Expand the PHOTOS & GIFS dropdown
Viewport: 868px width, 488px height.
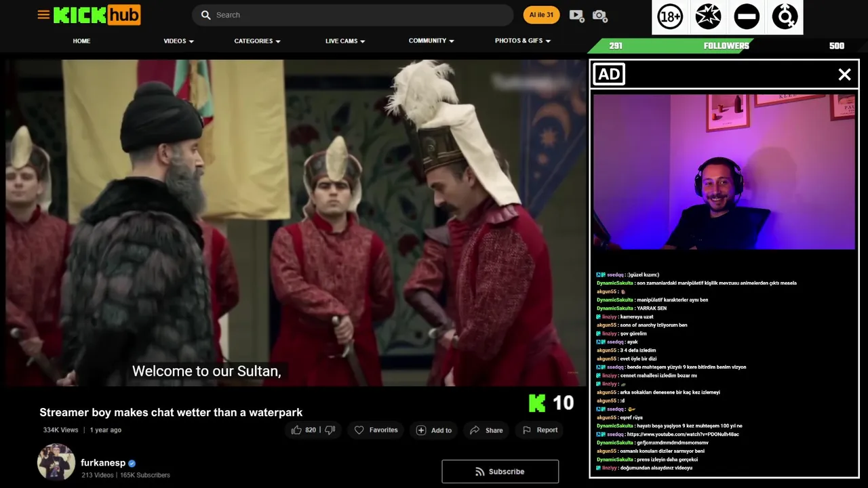(523, 41)
